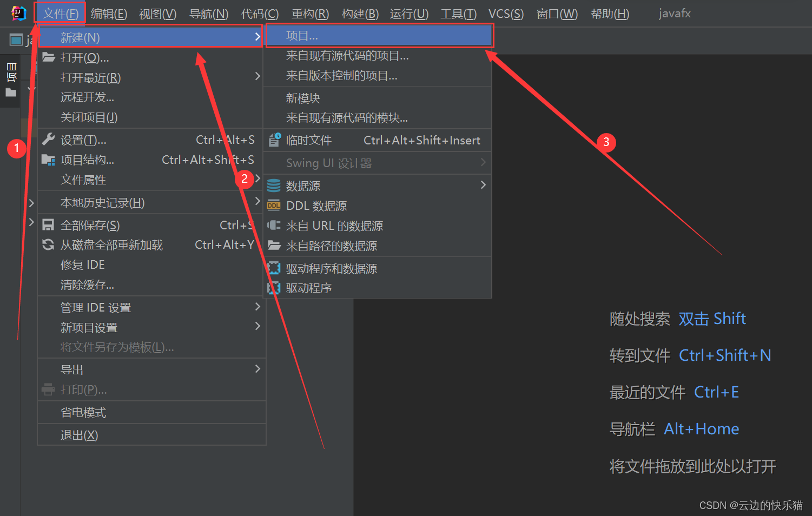This screenshot has height=516, width=812.
Task: Click the wrench icon beside 设置(T)
Action: [x=49, y=140]
